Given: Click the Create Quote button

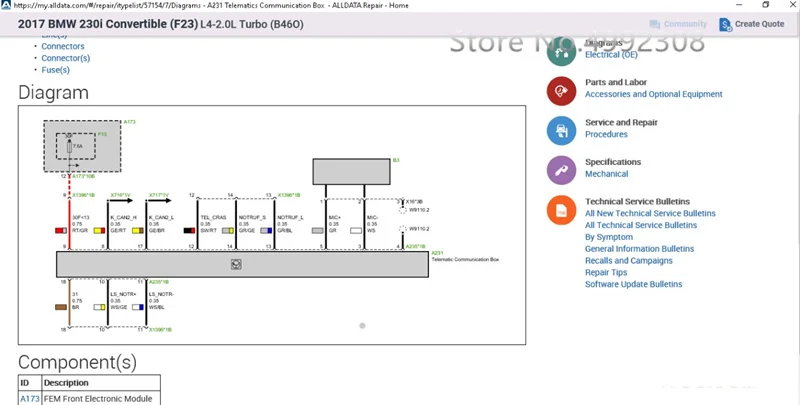Looking at the screenshot, I should point(752,24).
